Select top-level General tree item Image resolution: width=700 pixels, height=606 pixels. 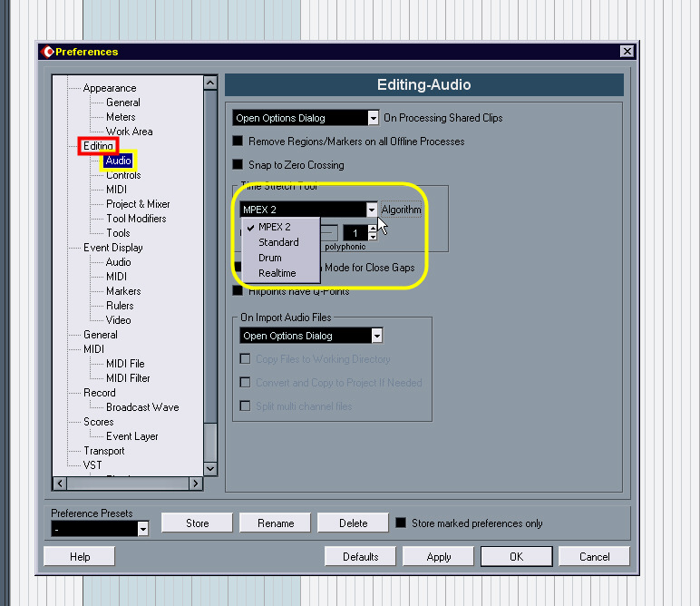(x=101, y=335)
